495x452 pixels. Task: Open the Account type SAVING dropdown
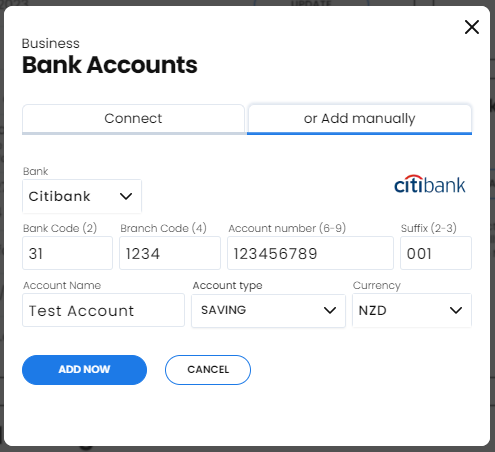coord(268,311)
